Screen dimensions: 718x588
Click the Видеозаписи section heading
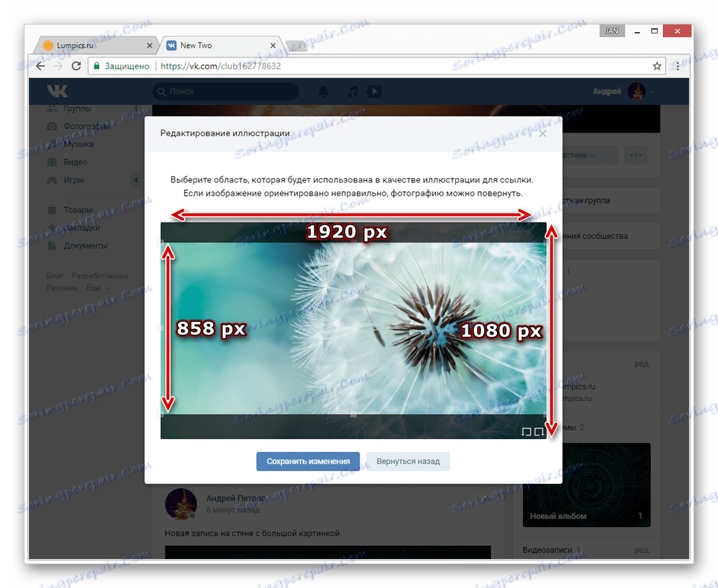[547, 549]
